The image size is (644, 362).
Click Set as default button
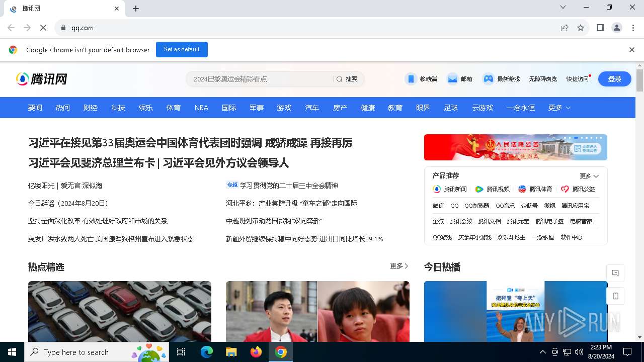182,49
